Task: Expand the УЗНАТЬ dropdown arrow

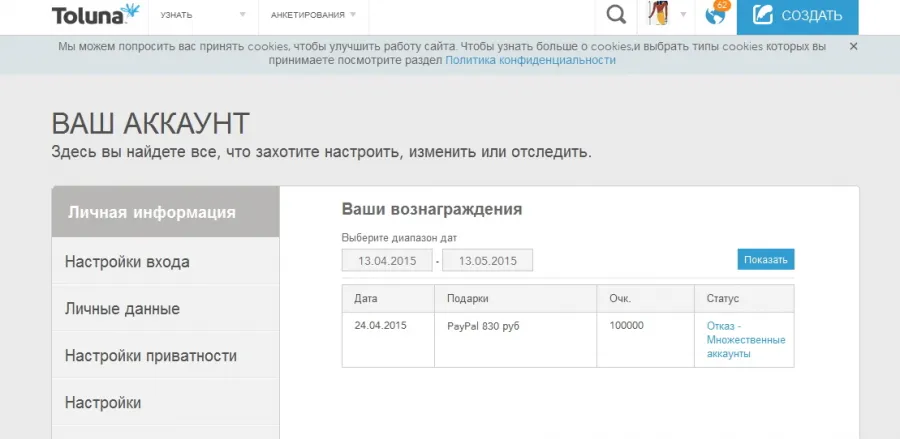Action: (243, 15)
